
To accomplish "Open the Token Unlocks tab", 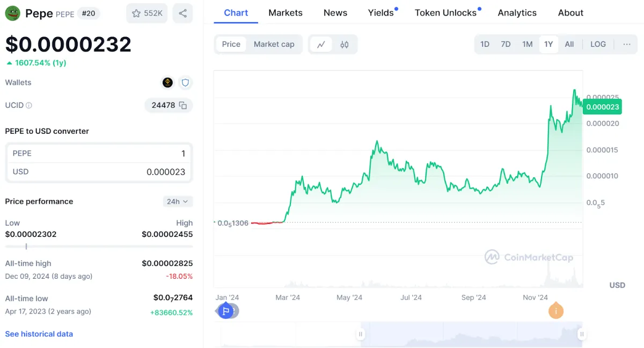I will (445, 13).
